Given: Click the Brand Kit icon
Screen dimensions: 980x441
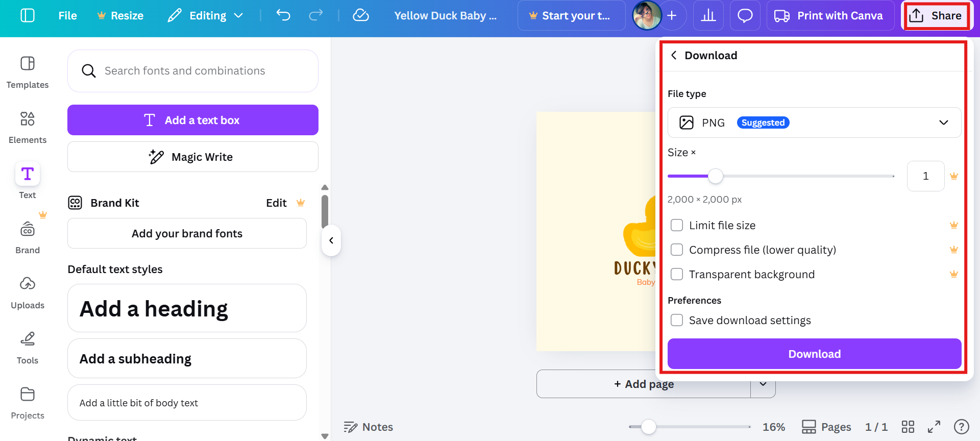Looking at the screenshot, I should tap(75, 203).
